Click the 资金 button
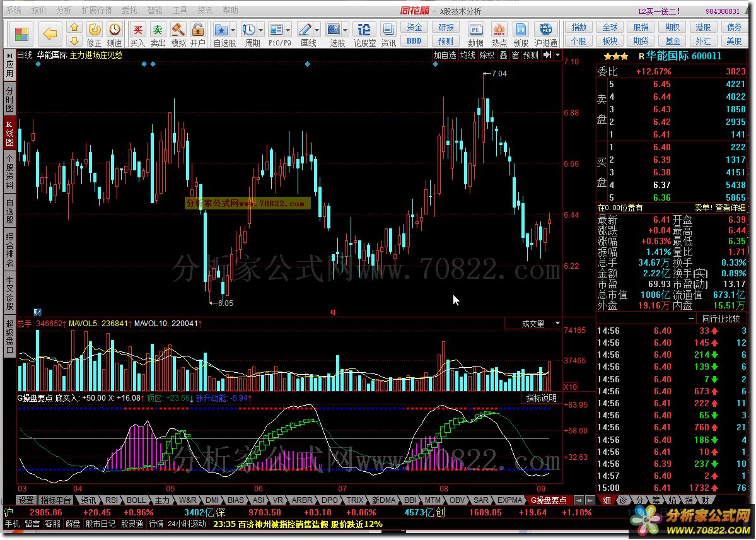The image size is (756, 540). coord(414,28)
